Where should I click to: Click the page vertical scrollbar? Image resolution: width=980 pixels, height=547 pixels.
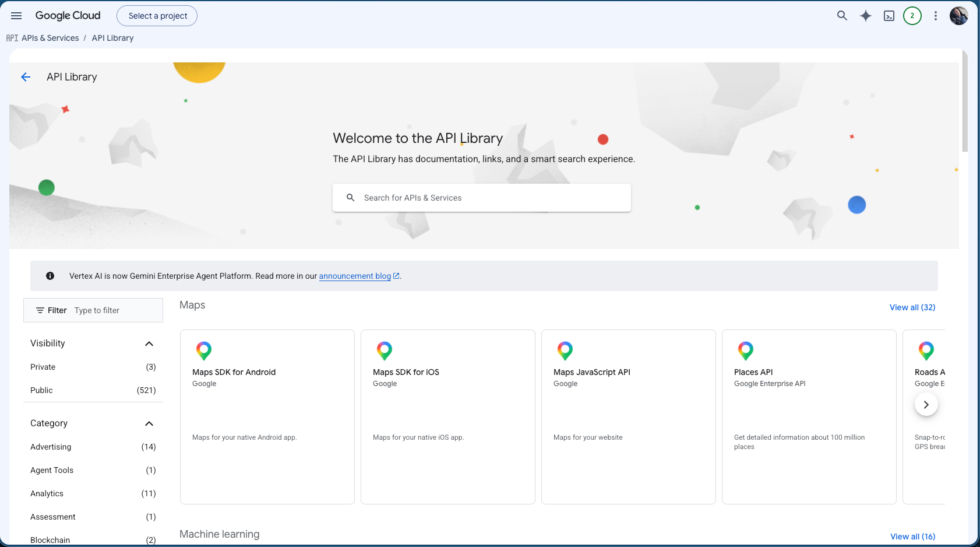965,102
